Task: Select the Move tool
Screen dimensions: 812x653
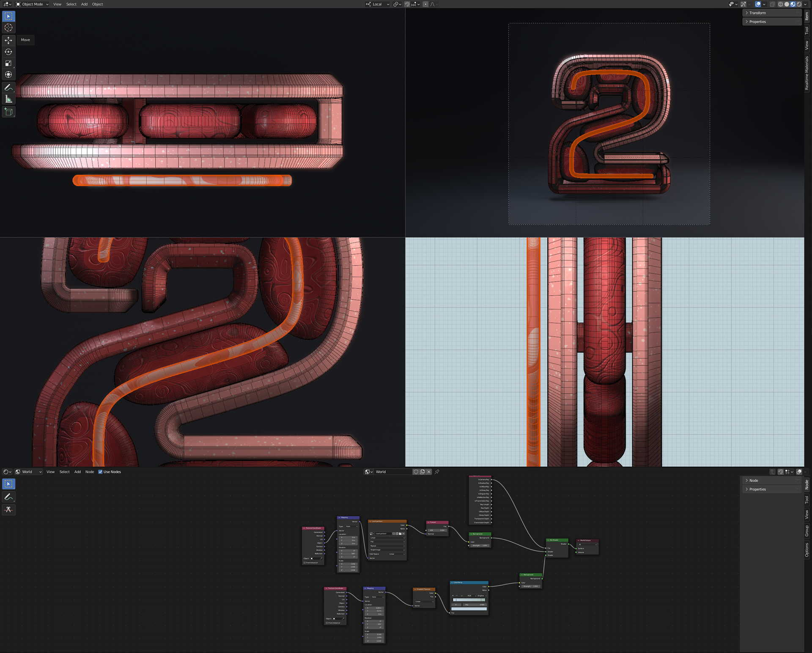Action: [8, 40]
